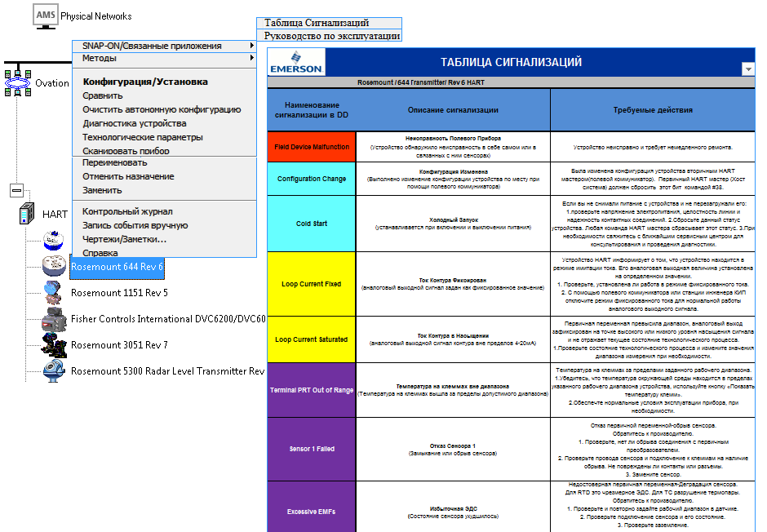Open Контрольный журнал from the menu
Screen dimensions: 767x532
(x=127, y=211)
